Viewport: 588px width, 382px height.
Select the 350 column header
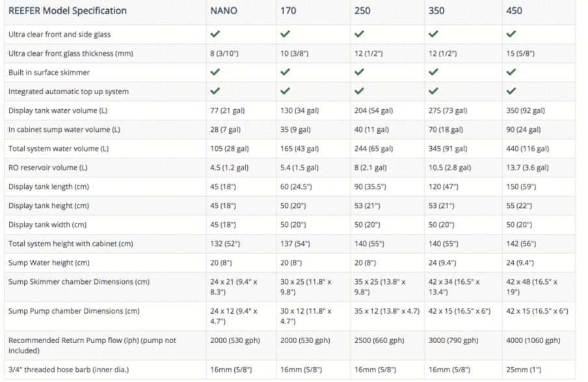(436, 11)
